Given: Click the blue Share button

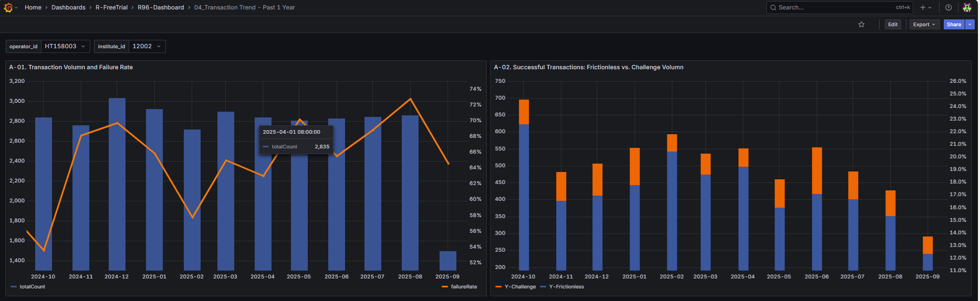Looking at the screenshot, I should tap(954, 25).
